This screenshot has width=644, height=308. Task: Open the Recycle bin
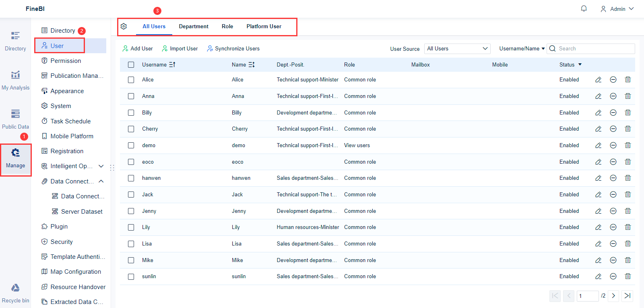coord(15,293)
